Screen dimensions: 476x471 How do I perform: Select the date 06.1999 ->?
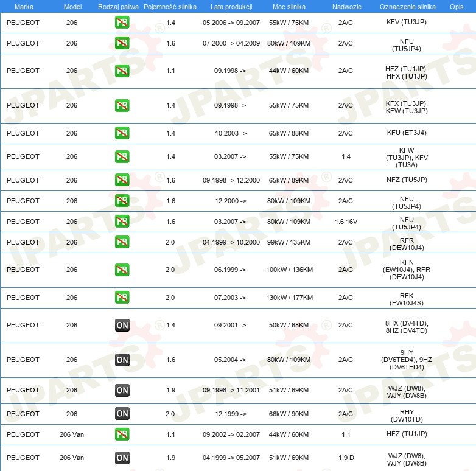[x=230, y=270]
